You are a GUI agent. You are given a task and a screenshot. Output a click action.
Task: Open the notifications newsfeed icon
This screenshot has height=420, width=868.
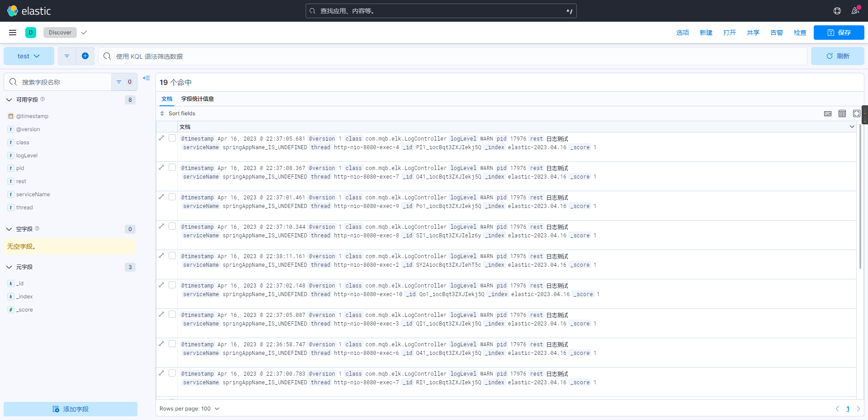coord(855,11)
